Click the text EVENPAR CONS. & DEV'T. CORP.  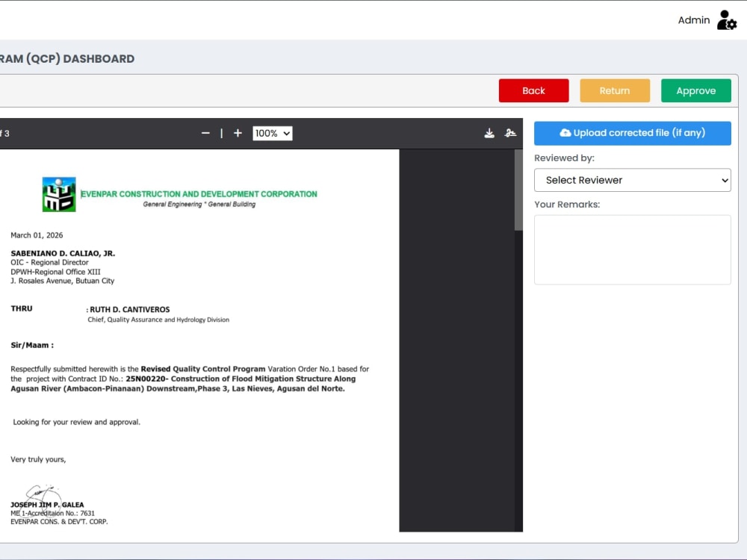tap(59, 522)
